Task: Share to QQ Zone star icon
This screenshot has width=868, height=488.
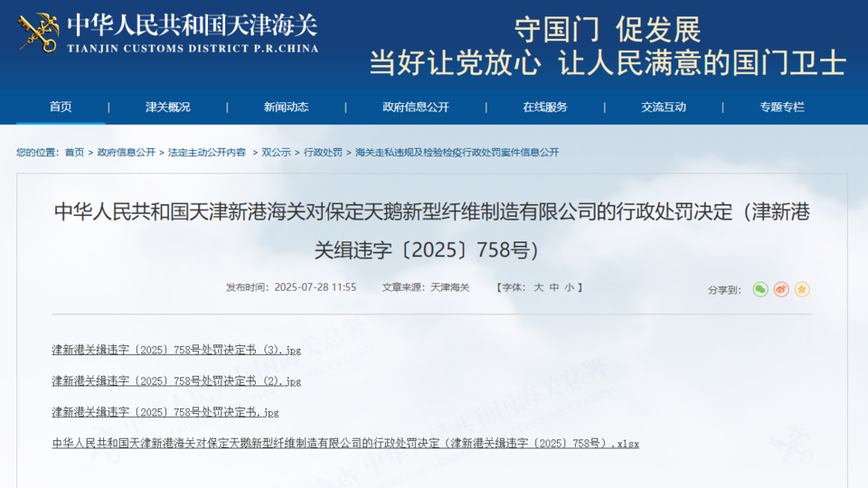Action: 802,289
